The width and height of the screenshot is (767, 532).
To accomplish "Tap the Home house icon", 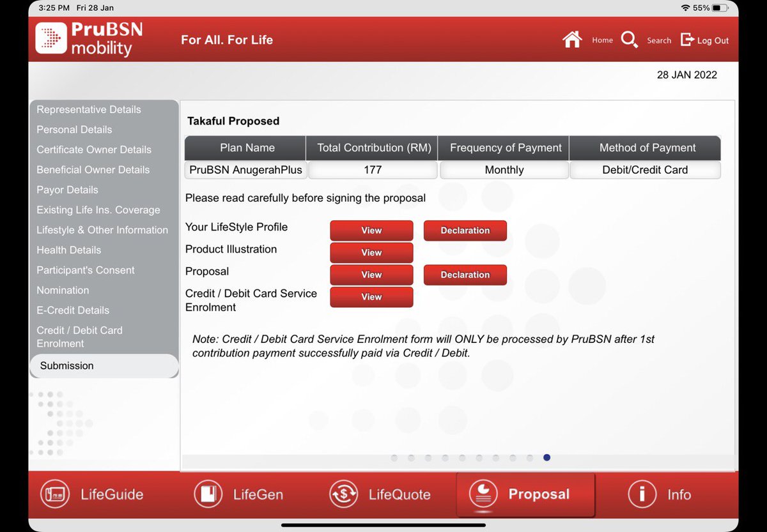I will pos(572,40).
